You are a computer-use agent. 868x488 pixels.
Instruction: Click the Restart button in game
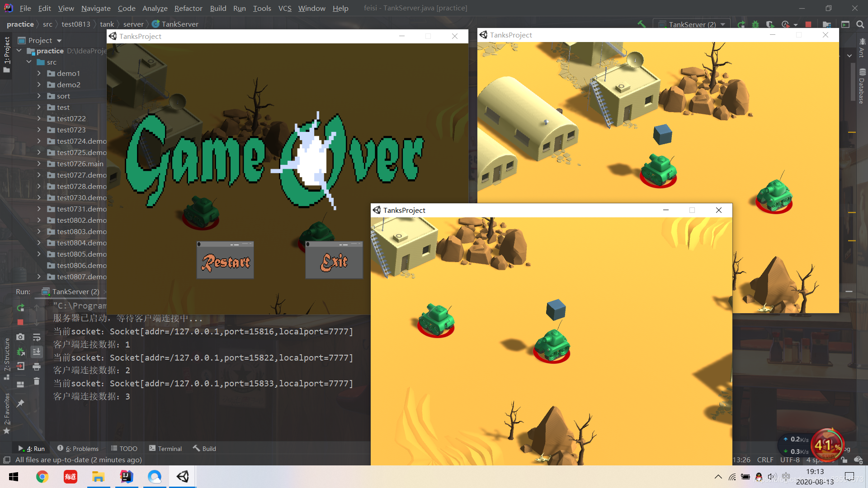pos(225,260)
